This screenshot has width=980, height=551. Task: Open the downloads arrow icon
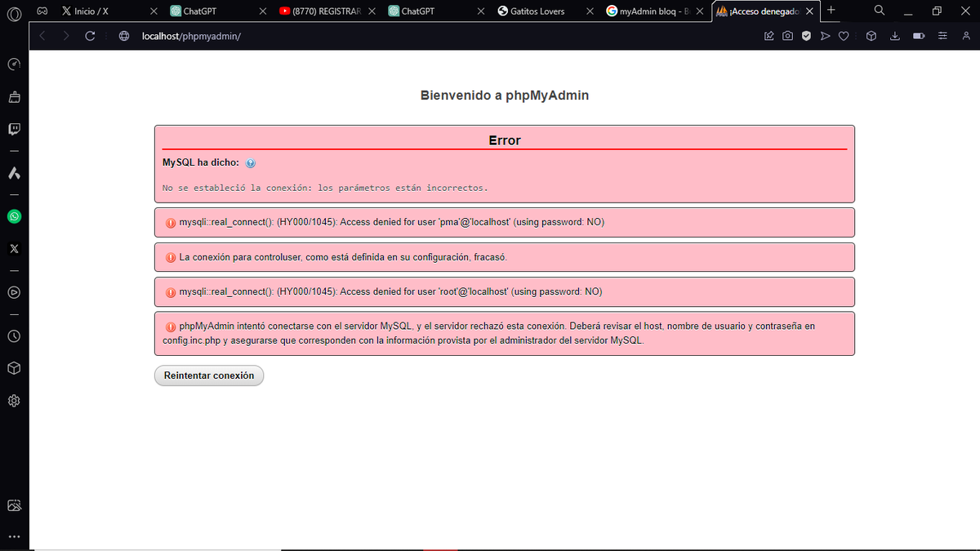[x=895, y=36]
